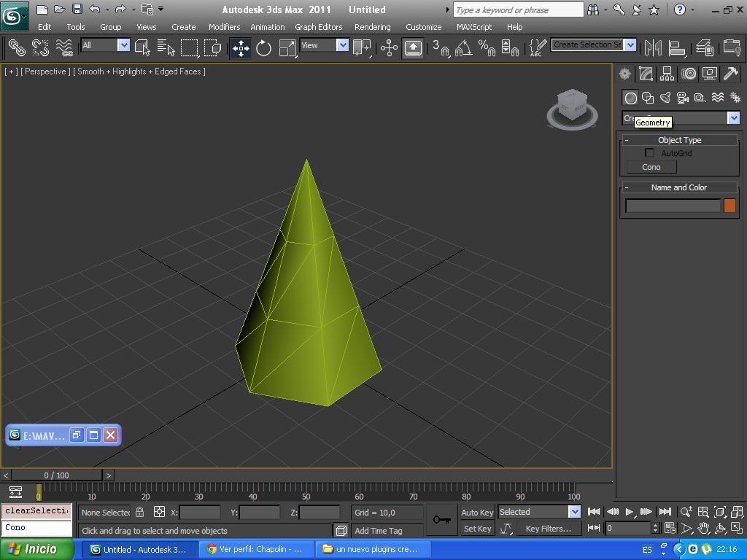Open the Utilities command panel tab
The image size is (747, 560).
coord(731,74)
